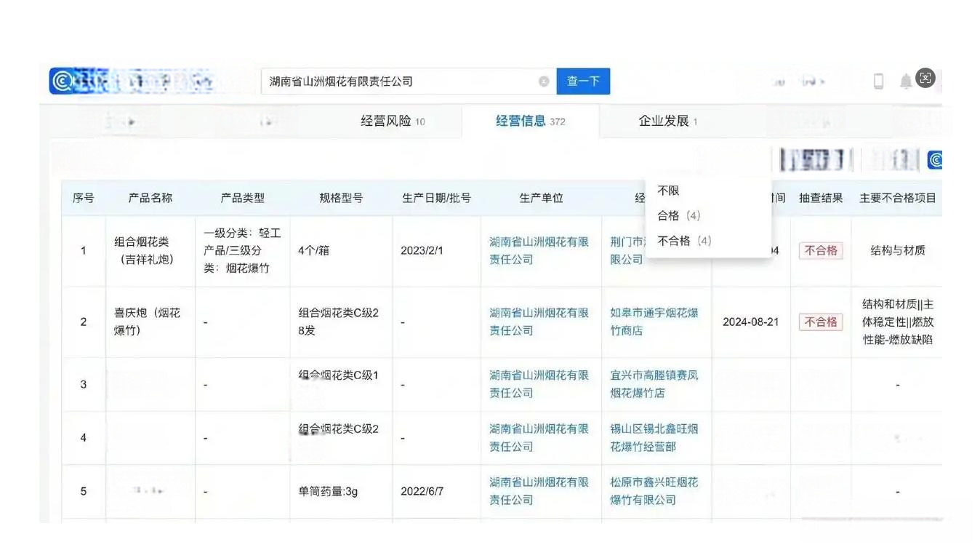Click the 结构与材质 failure item cell
Image resolution: width=980 pixels, height=550 pixels.
click(898, 250)
